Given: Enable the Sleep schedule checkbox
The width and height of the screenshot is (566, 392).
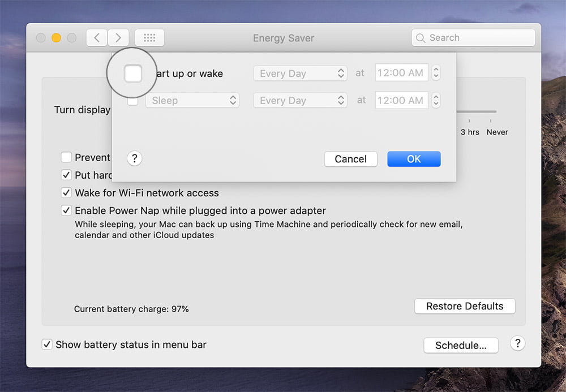Looking at the screenshot, I should 132,101.
